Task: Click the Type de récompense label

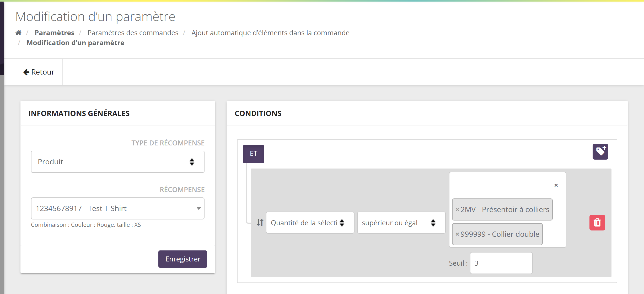Action: [x=168, y=143]
